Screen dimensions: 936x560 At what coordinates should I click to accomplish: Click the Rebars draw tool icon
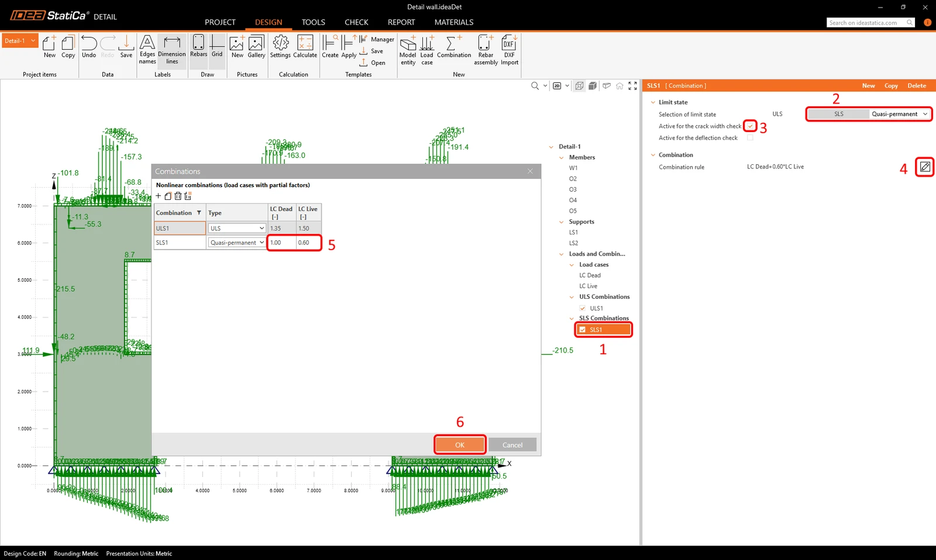coord(198,47)
